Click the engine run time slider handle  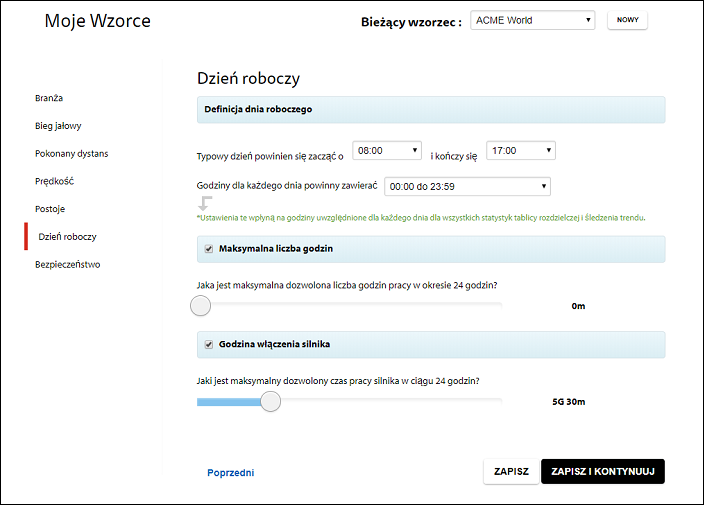click(271, 401)
